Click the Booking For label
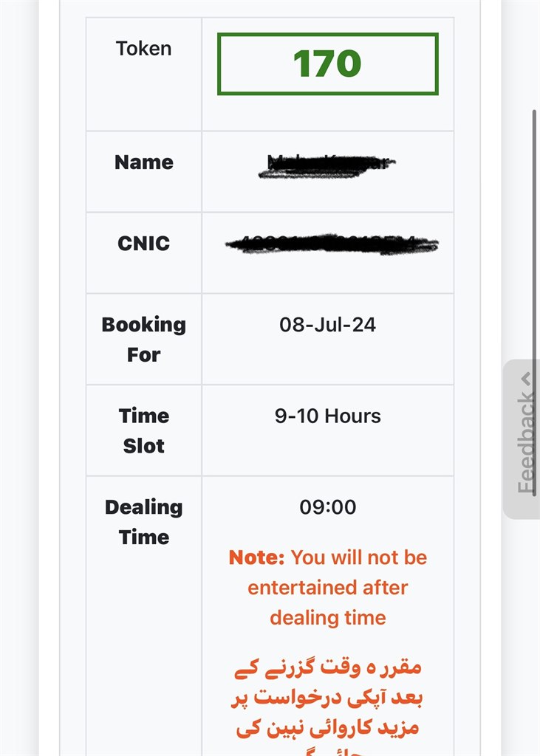This screenshot has height=756, width=540. [143, 340]
